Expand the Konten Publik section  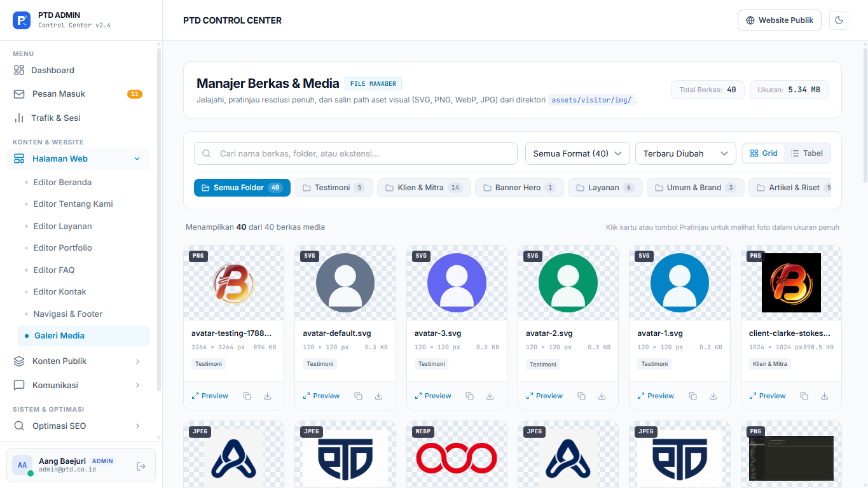click(x=78, y=361)
